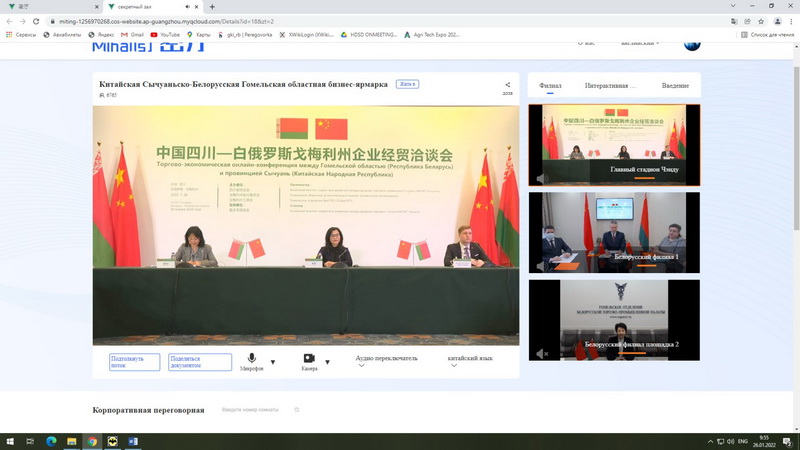This screenshot has width=800, height=450.
Task: Click the browser forward arrow
Action: point(22,21)
